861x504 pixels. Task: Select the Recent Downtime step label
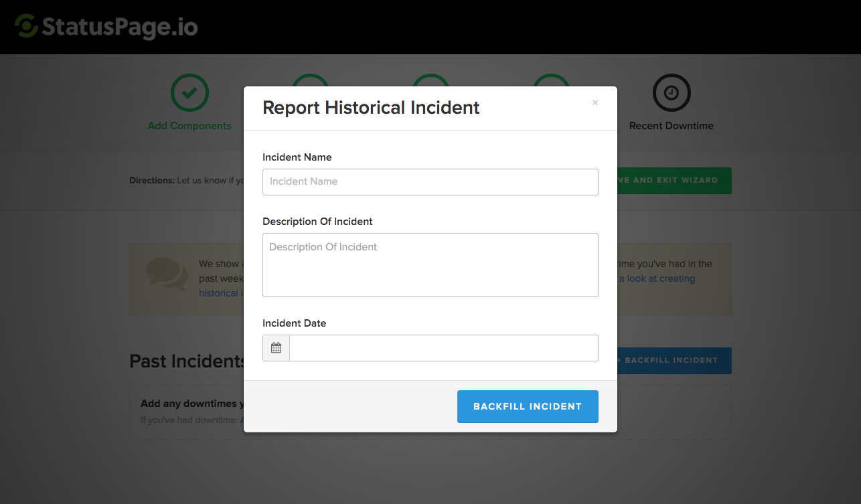coord(671,126)
